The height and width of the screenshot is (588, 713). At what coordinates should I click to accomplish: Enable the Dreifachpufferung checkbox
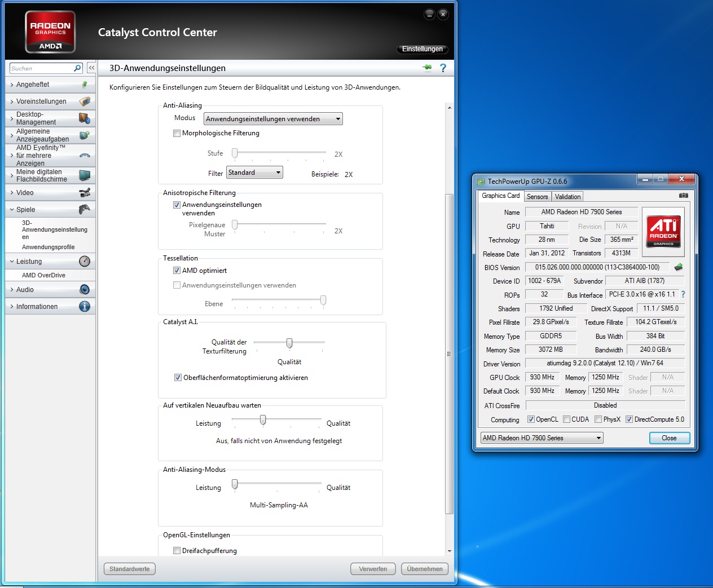click(177, 551)
